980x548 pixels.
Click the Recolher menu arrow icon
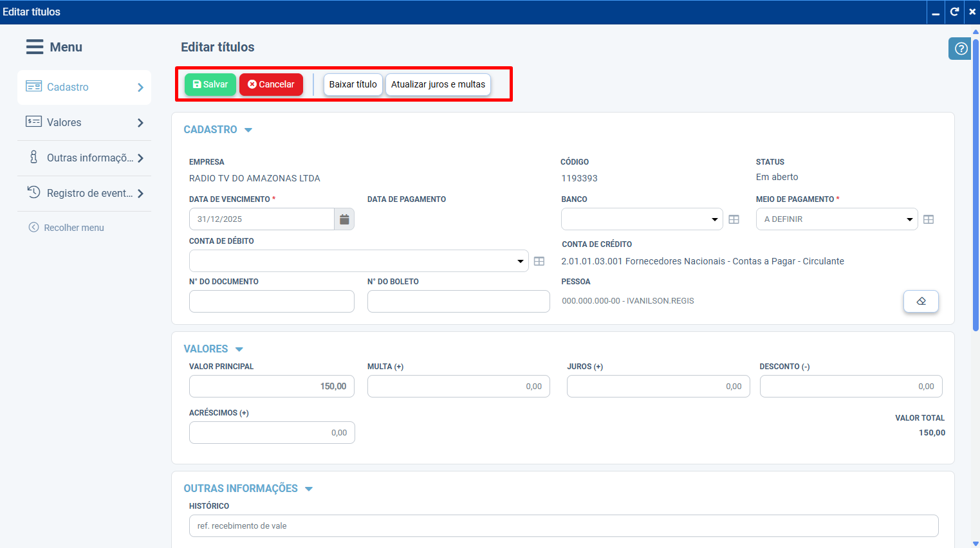tap(33, 227)
